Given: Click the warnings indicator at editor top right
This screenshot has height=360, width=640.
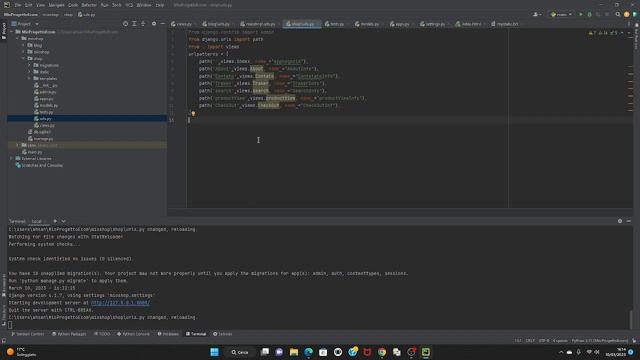Looking at the screenshot, I should point(604,33).
